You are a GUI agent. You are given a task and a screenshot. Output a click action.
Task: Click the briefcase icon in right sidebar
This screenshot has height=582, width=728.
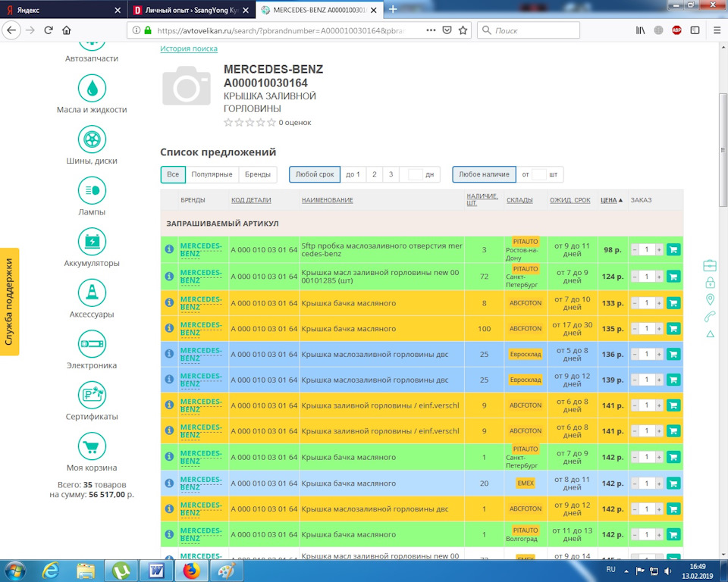(710, 265)
